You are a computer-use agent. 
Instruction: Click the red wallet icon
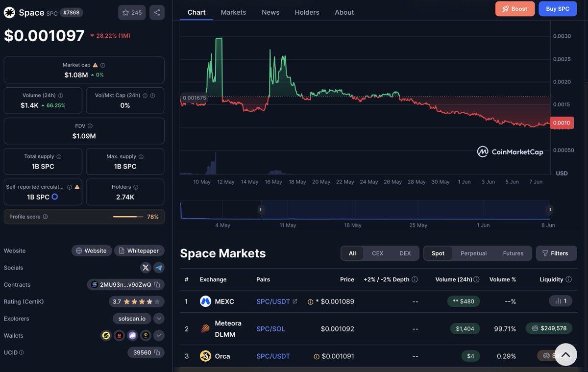(119, 336)
